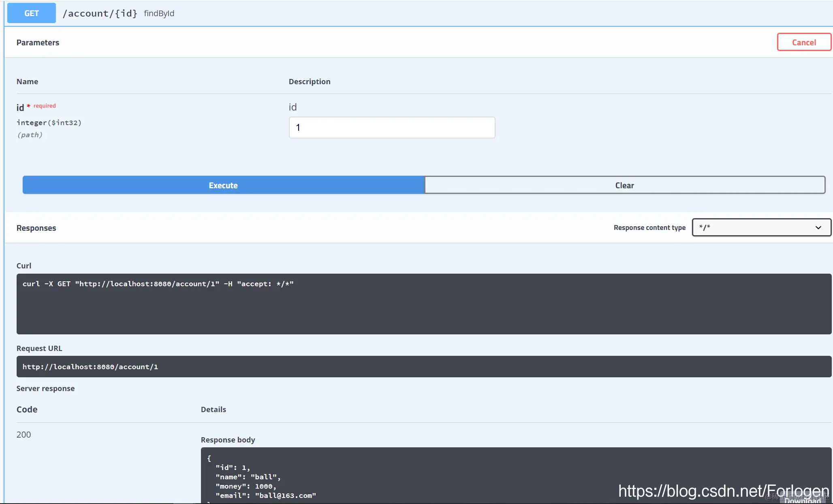
Task: Click the Name column header
Action: click(27, 81)
